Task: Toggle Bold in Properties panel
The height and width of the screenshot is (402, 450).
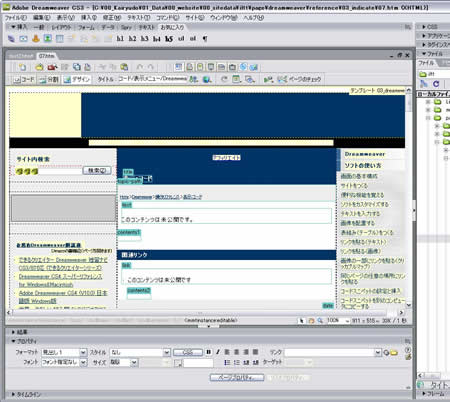Action: pos(209,352)
